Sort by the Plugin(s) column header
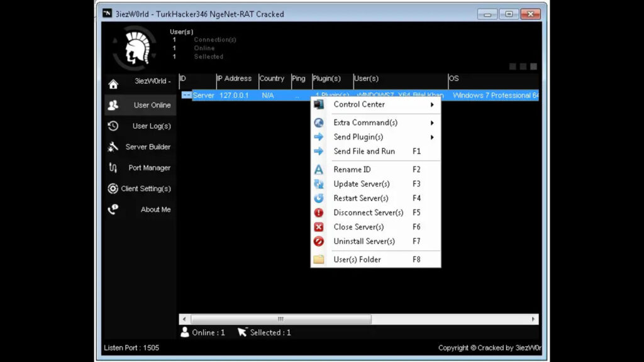The height and width of the screenshot is (362, 644). [333, 79]
